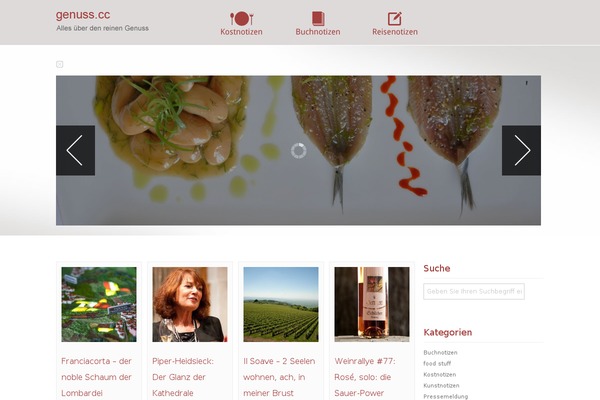The image size is (600, 400).
Task: Click the Reisenotizen pencil note icon
Action: [x=395, y=18]
